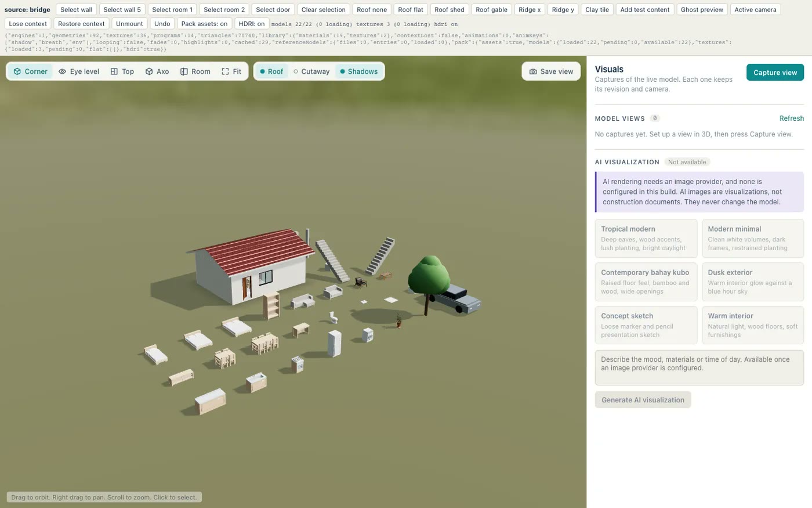Choose Contemporary bahay kubo style card
The image size is (812, 508).
[x=646, y=282]
